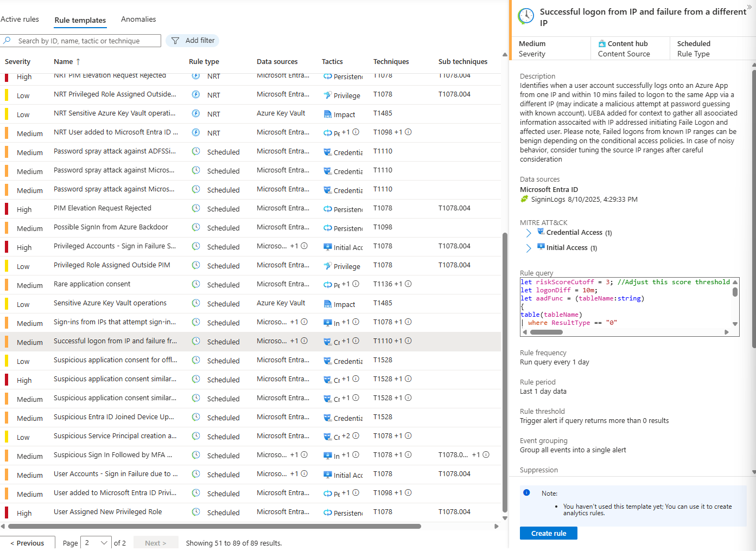Select row Suspicious application consent for offl...
This screenshot has height=551, width=756.
250,361
